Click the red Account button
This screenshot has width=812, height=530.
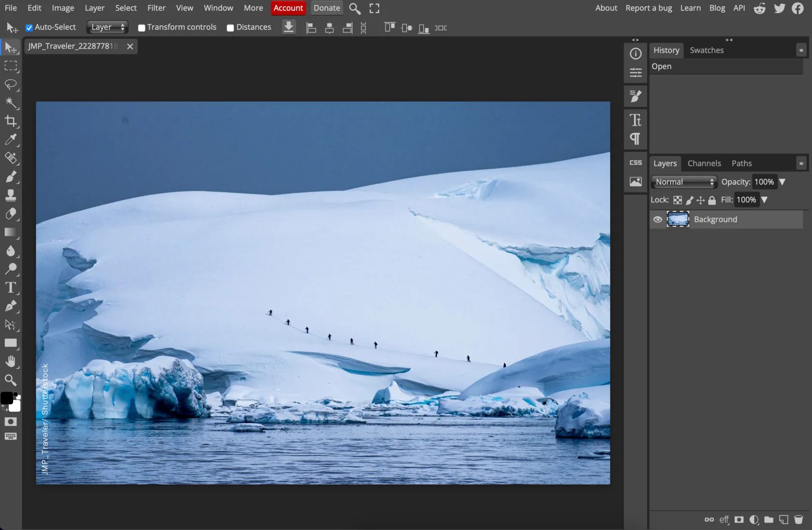pos(288,8)
